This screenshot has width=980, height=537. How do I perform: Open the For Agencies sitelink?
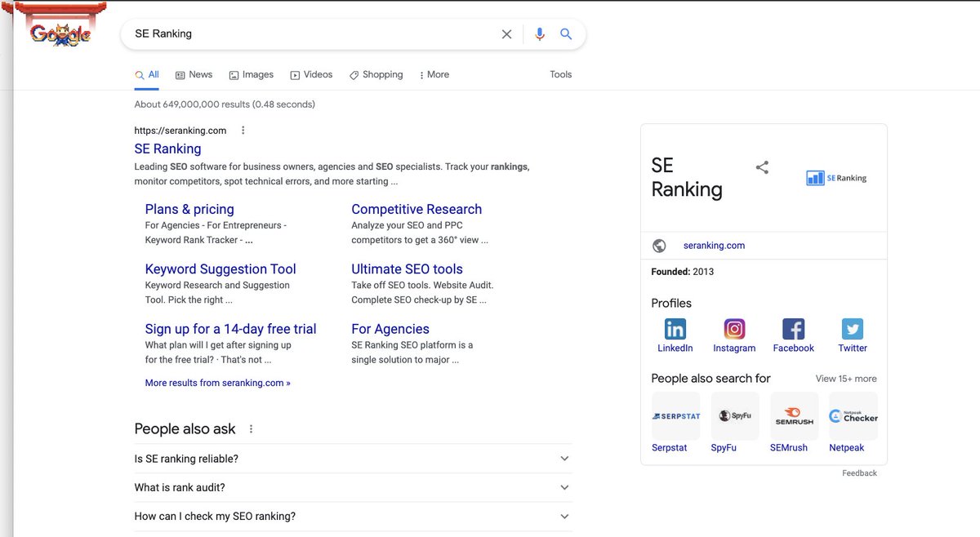[390, 329]
